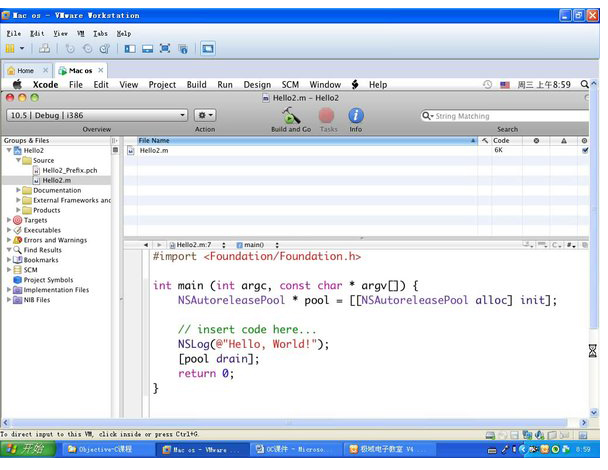Open the Xcode application menu
This screenshot has height=470, width=608.
(x=45, y=85)
